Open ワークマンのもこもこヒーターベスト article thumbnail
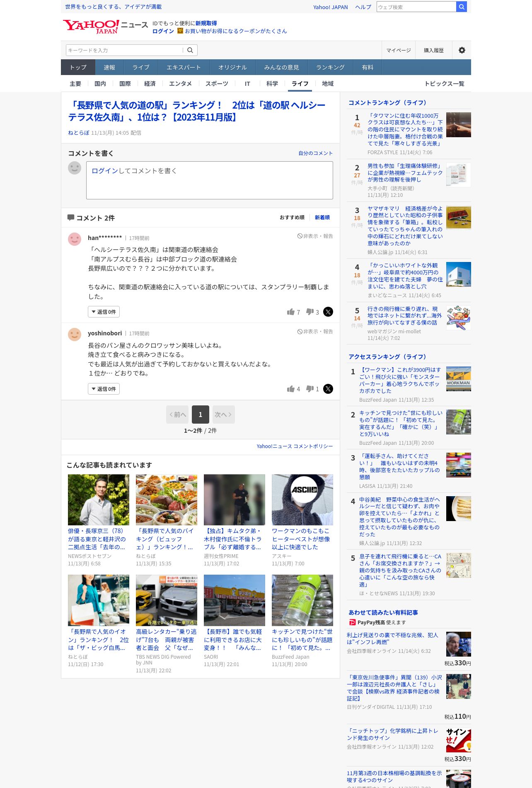Image resolution: width=532 pixels, height=788 pixels. pyautogui.click(x=302, y=499)
